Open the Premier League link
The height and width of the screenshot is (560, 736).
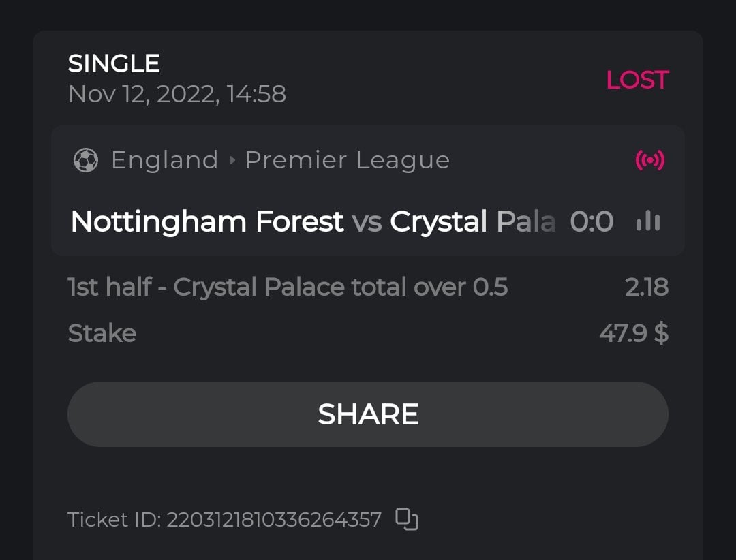tap(347, 161)
